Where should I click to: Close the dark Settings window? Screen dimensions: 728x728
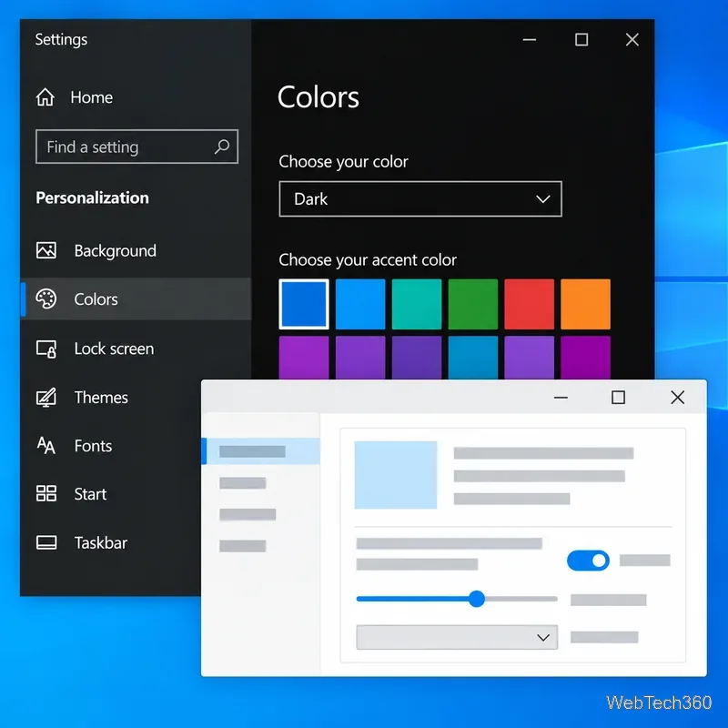[x=632, y=40]
